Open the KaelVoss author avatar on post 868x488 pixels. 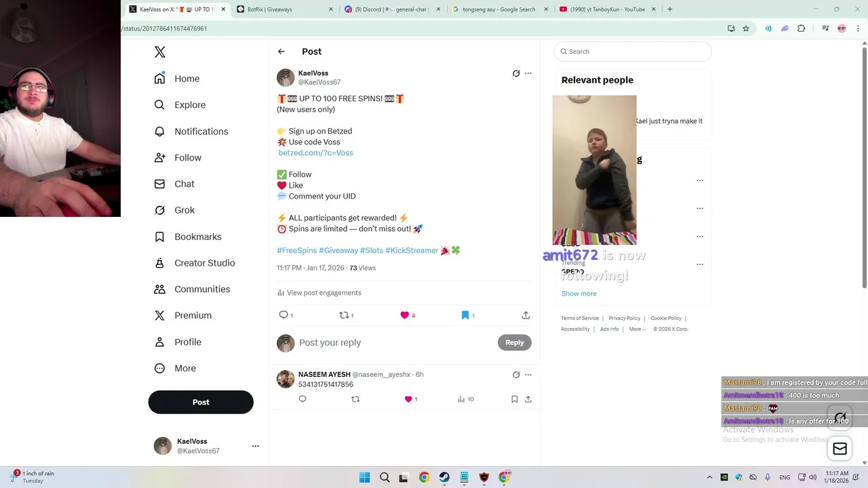[285, 77]
